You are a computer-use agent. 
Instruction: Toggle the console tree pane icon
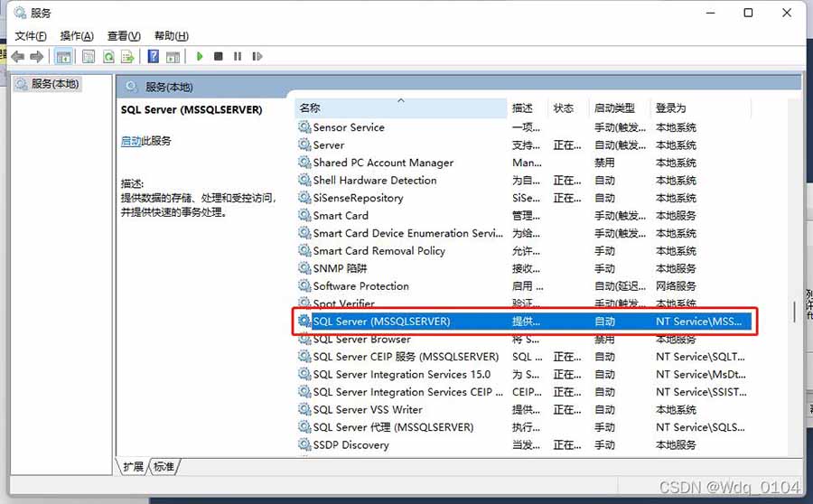(x=63, y=56)
